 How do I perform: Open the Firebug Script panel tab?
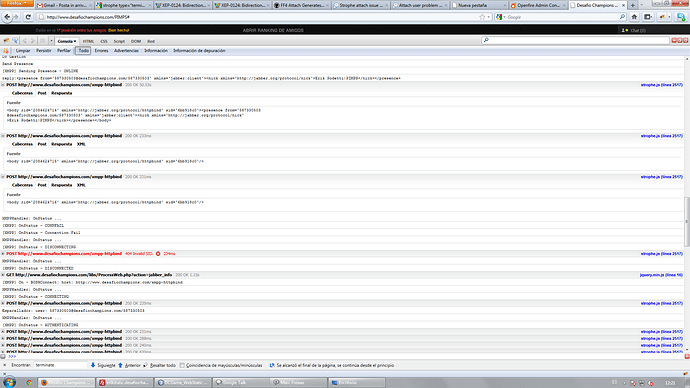119,41
